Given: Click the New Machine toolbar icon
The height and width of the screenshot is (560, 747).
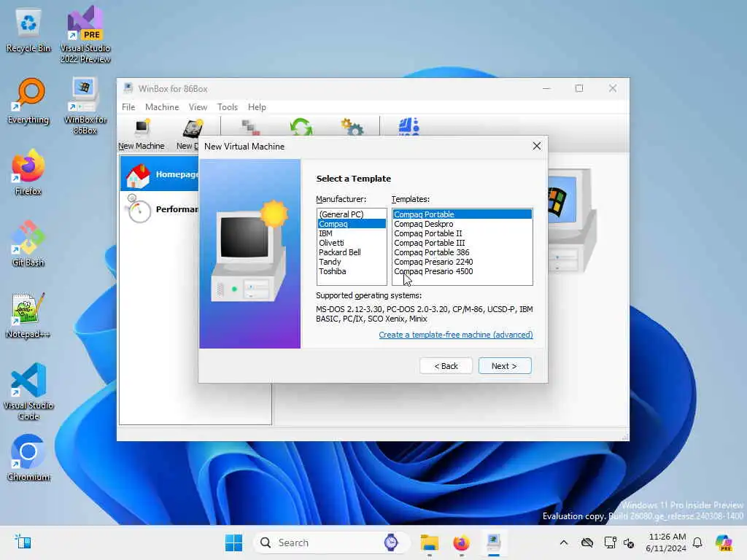Looking at the screenshot, I should (142, 134).
